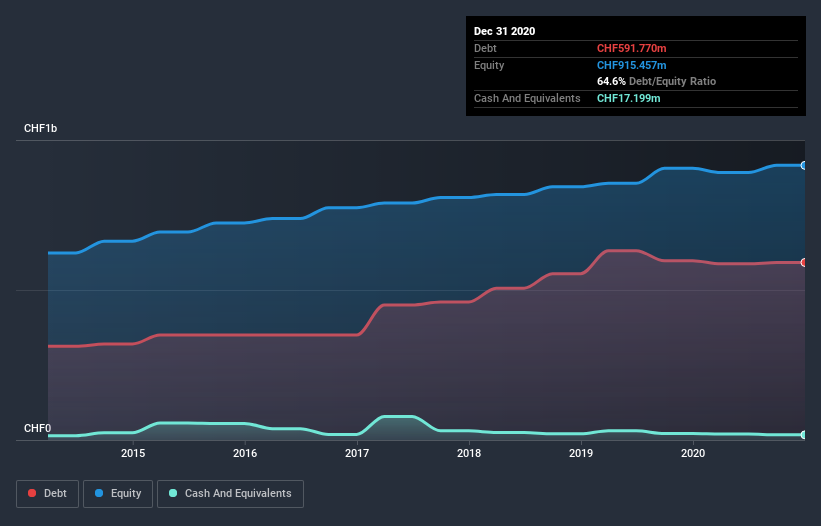Viewport: 821px width, 526px height.
Task: Click the Equity row label in tooltip
Action: click(489, 65)
